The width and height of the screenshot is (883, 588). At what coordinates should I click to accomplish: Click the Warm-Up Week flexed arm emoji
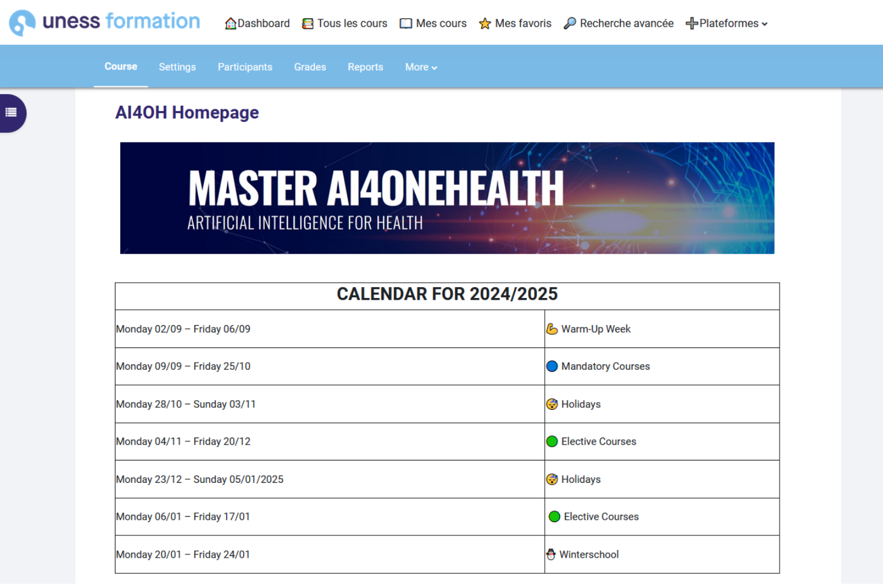pyautogui.click(x=552, y=329)
